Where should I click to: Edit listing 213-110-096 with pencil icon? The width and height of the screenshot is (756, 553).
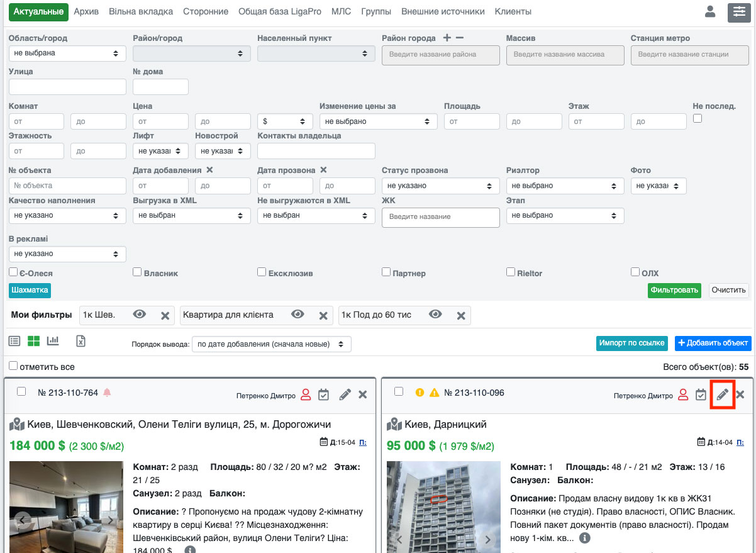(x=723, y=394)
